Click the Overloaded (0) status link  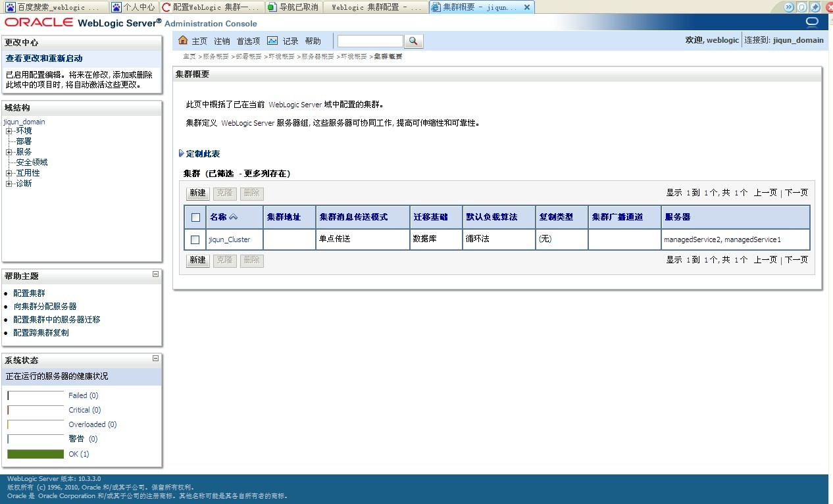93,424
